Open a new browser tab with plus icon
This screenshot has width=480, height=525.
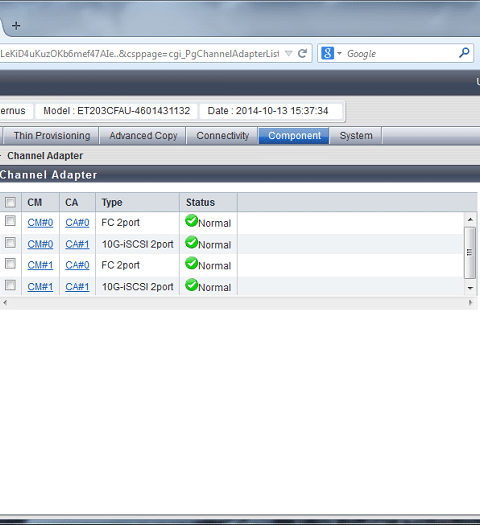[16, 25]
